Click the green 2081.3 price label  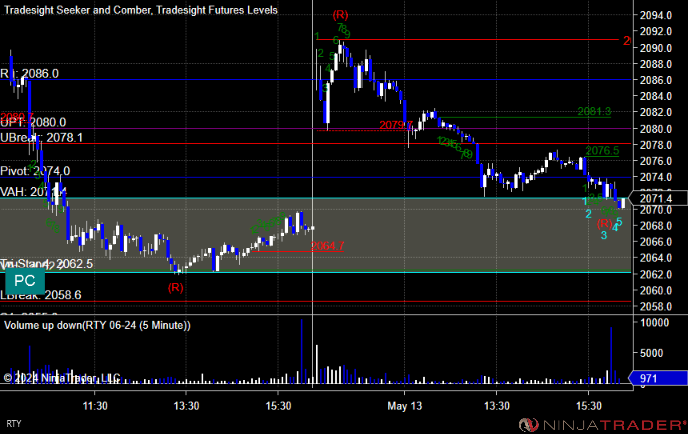coord(594,111)
